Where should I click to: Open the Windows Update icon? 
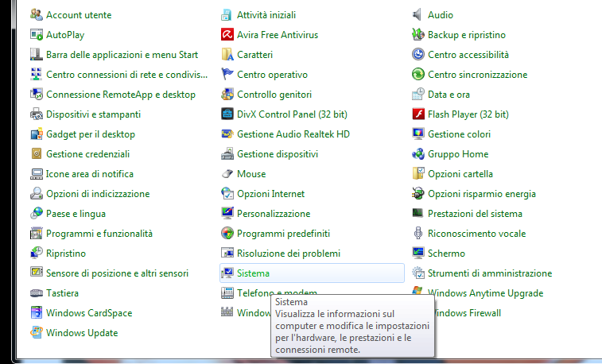pos(36,333)
